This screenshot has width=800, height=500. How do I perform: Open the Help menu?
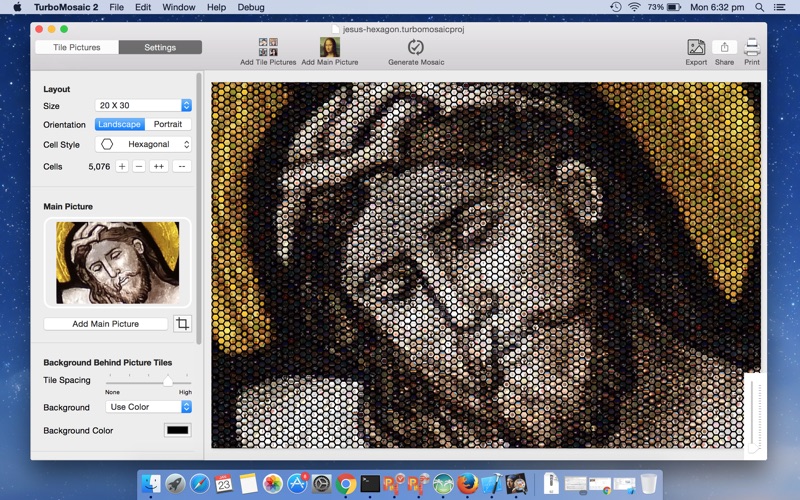tap(216, 7)
